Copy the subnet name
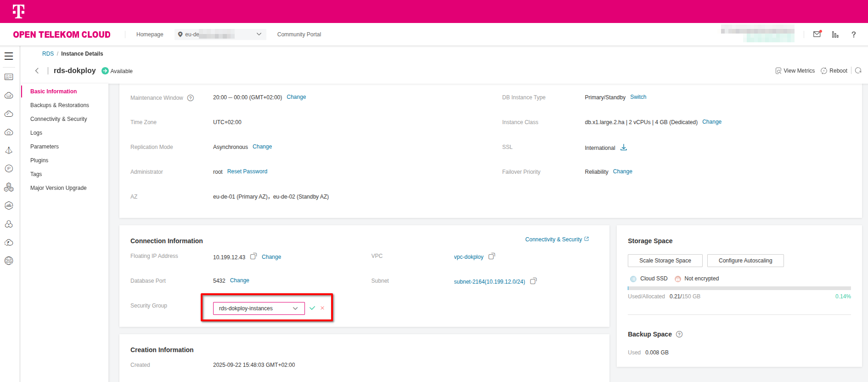Screen dimensions: 868x382 (x=533, y=281)
